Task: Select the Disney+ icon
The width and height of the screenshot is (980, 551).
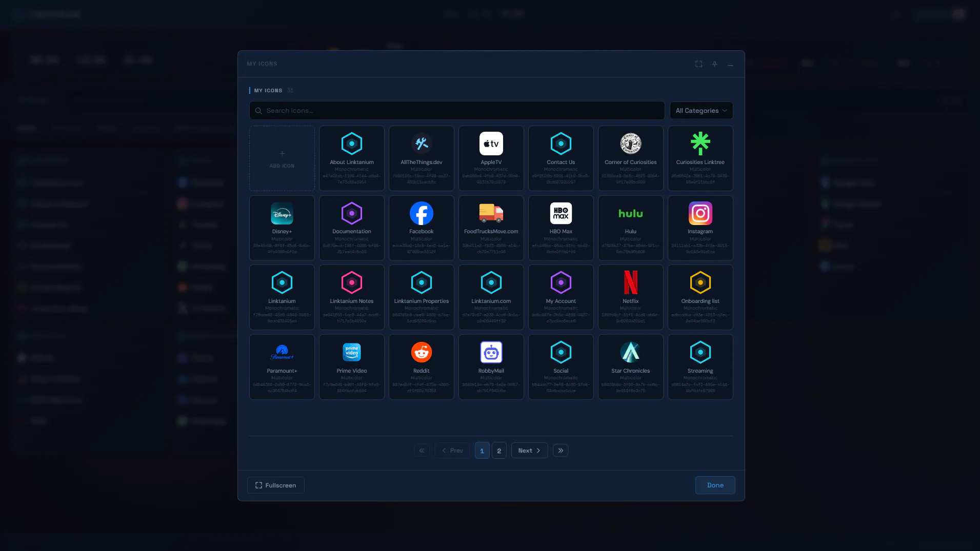Action: pyautogui.click(x=282, y=228)
